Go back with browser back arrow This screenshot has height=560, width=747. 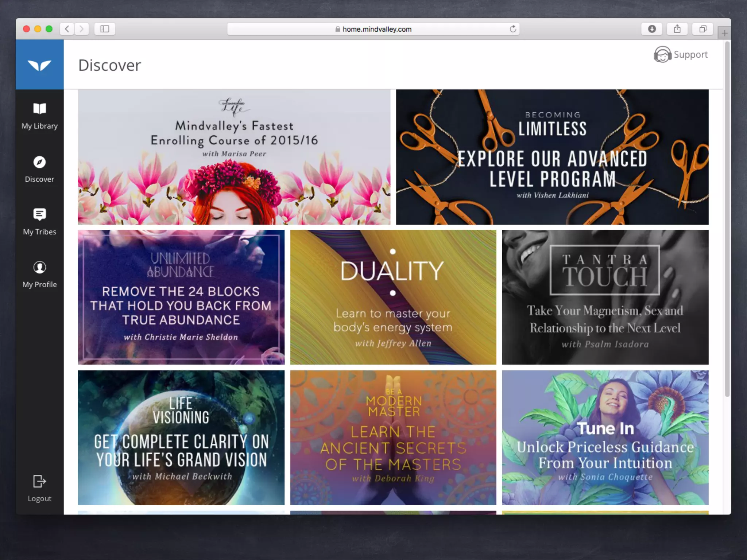(x=67, y=29)
